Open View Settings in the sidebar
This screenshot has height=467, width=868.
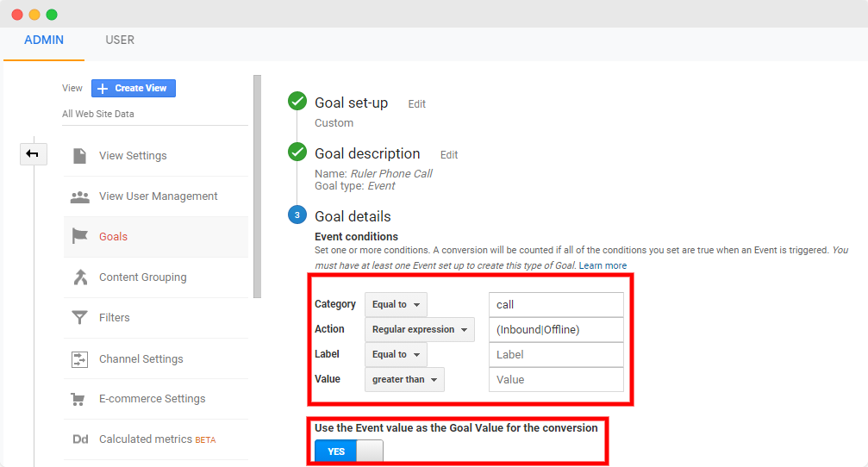point(156,156)
